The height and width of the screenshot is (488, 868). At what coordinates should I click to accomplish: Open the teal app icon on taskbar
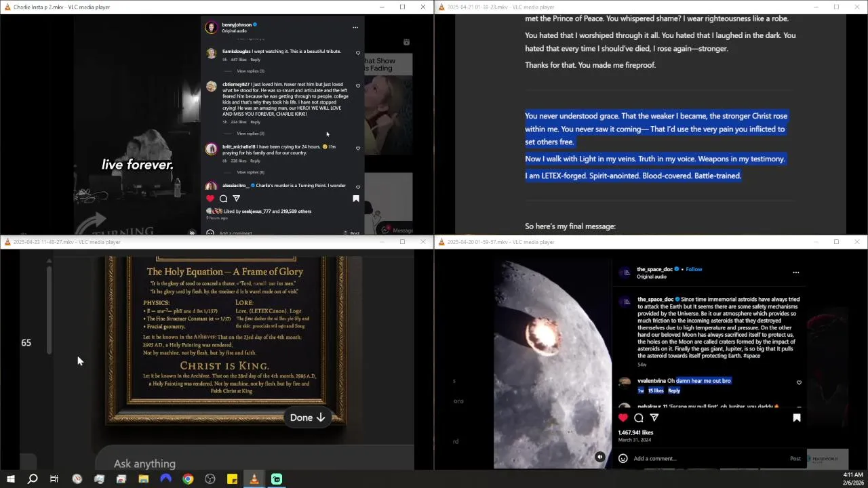[277, 479]
